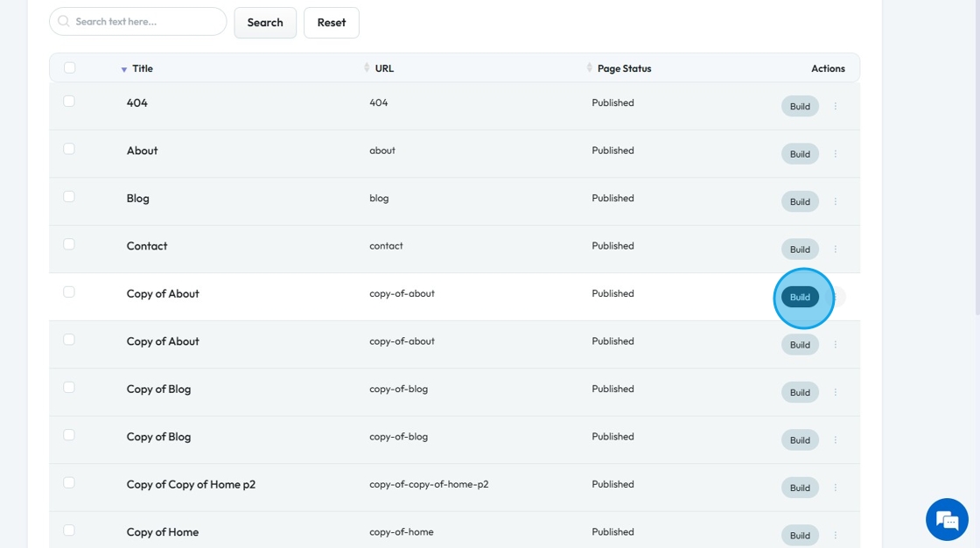Open three-dot menu for Copy of Home
The width and height of the screenshot is (980, 548).
[836, 536]
